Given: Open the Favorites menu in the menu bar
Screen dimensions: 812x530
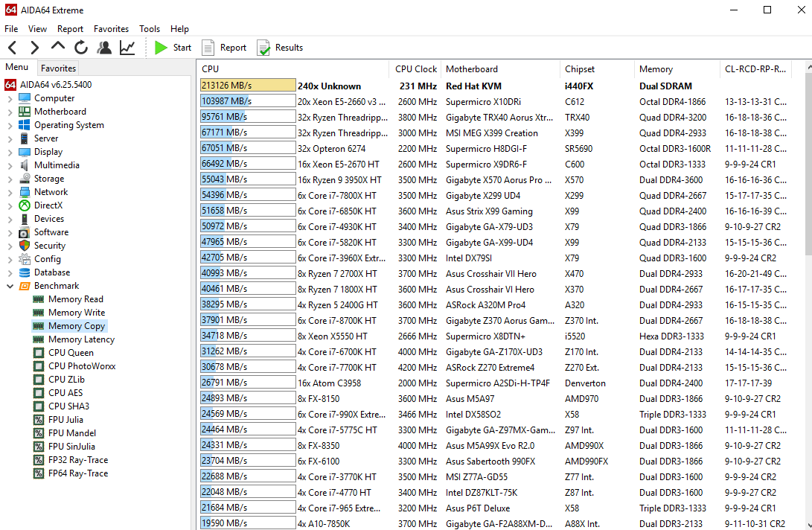Looking at the screenshot, I should (111, 29).
